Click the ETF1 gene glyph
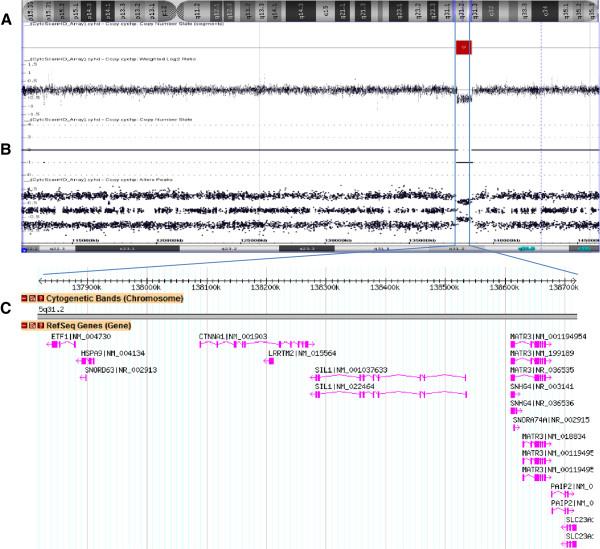The image size is (600, 549). [61, 345]
